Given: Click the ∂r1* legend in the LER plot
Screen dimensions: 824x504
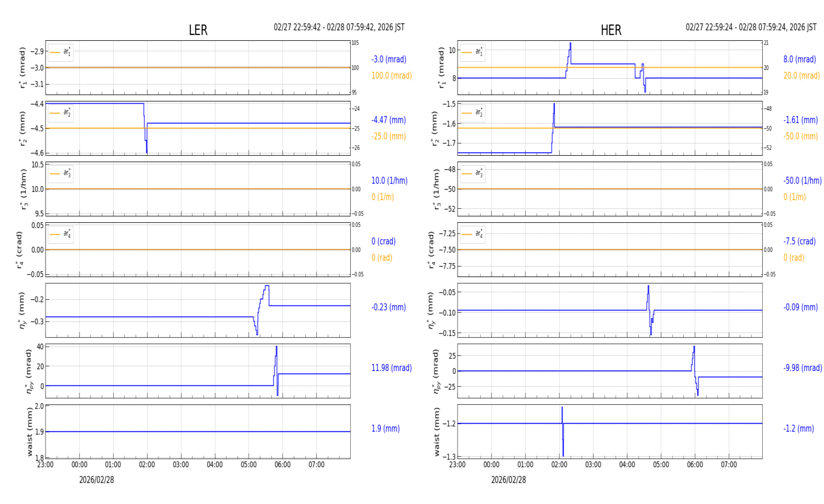Looking at the screenshot, I should pyautogui.click(x=61, y=52).
